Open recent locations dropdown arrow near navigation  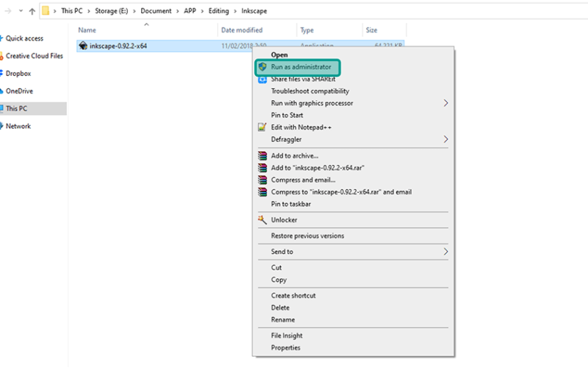(x=21, y=11)
